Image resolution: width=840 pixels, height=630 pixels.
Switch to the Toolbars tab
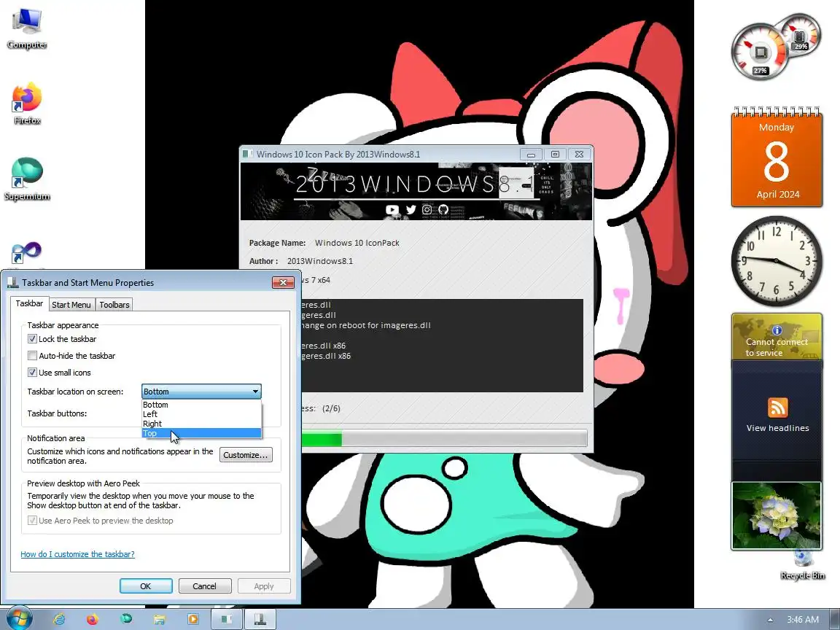click(x=114, y=305)
